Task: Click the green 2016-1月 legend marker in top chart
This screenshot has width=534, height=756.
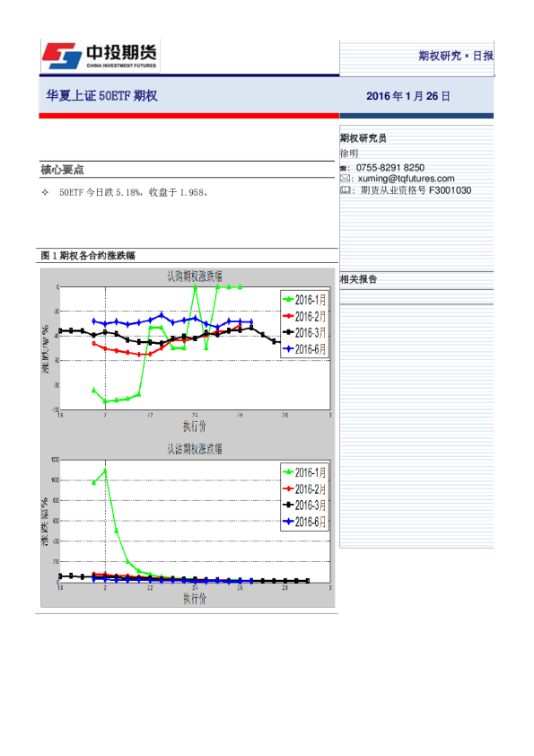Action: click(288, 300)
